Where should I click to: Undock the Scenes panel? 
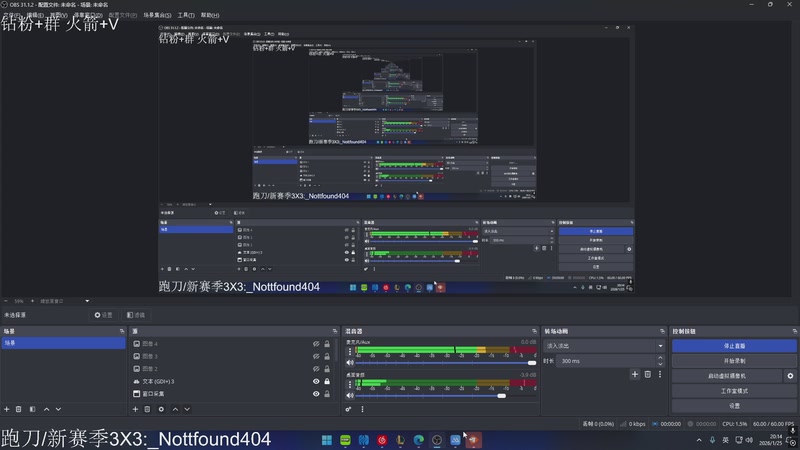pyautogui.click(x=122, y=331)
